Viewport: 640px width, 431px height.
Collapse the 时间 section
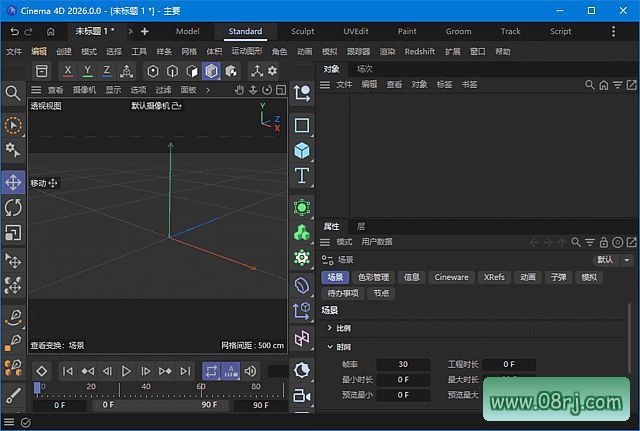(x=329, y=347)
